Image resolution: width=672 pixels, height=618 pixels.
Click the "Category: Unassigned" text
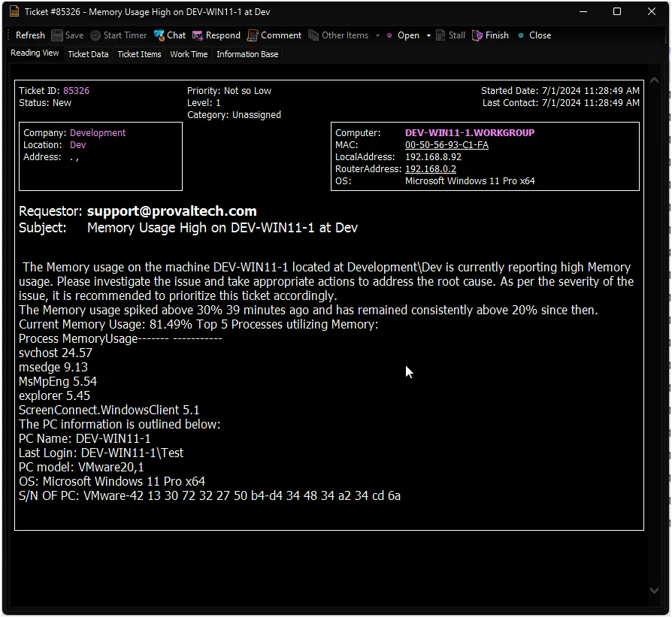pos(234,115)
